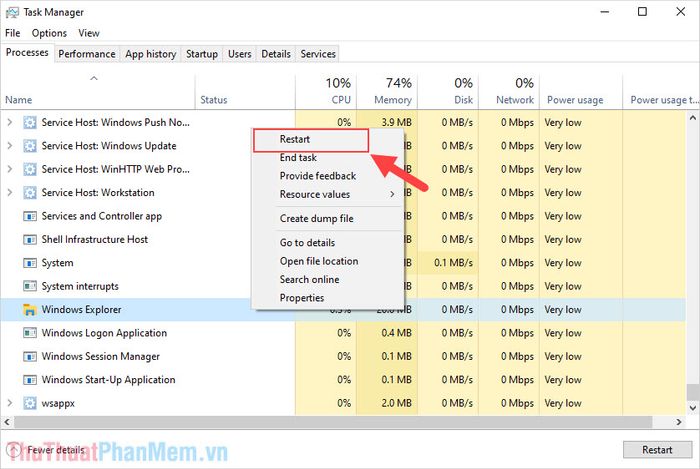The width and height of the screenshot is (700, 469).
Task: Sort by the CPU column header
Action: click(326, 91)
